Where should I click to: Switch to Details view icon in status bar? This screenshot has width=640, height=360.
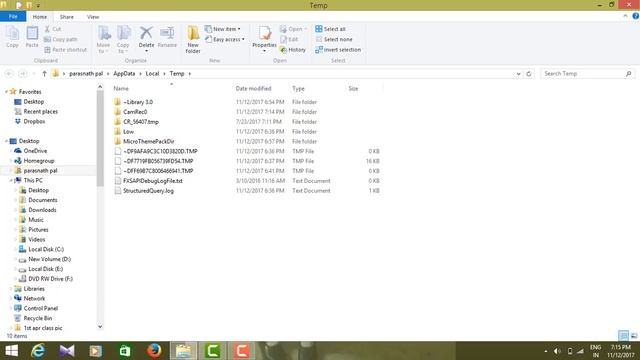(623, 336)
